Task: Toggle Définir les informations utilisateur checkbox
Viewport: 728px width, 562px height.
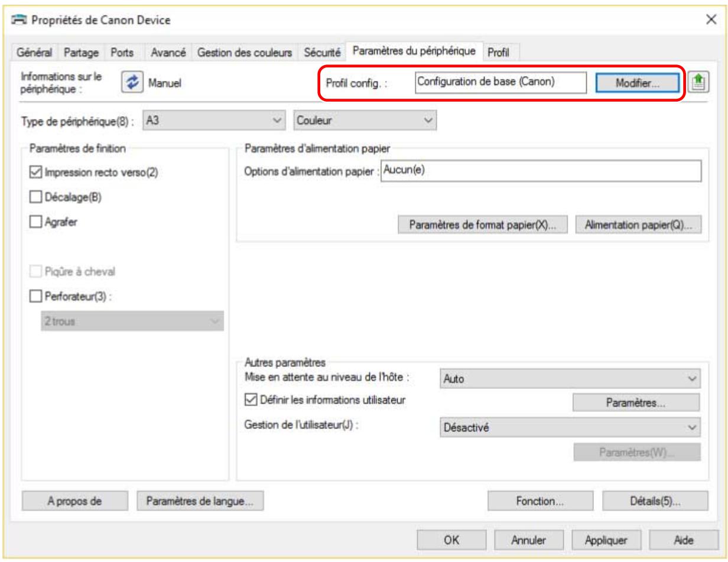Action: tap(252, 401)
